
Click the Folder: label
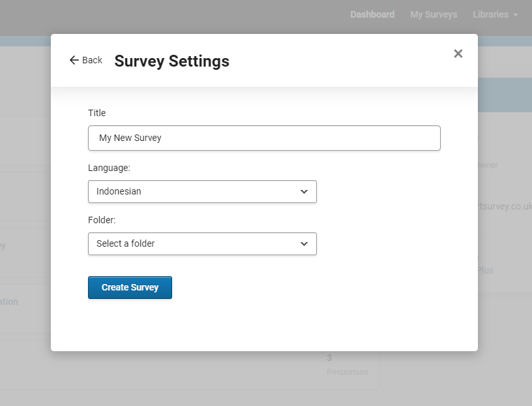coord(102,220)
